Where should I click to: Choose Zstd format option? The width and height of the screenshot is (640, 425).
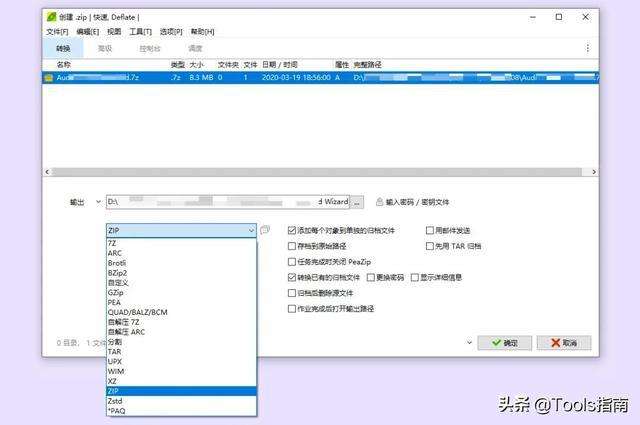pyautogui.click(x=181, y=401)
